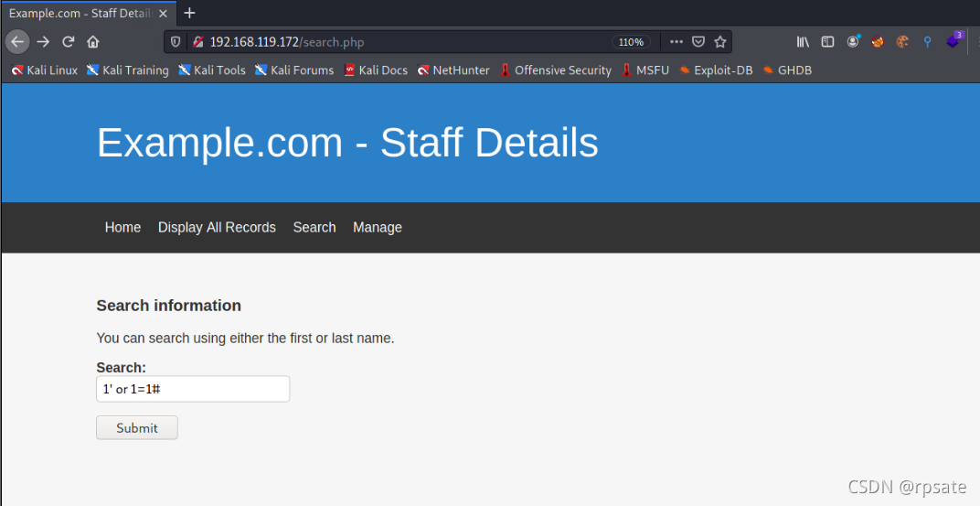Open Search in site navigation

click(x=314, y=228)
